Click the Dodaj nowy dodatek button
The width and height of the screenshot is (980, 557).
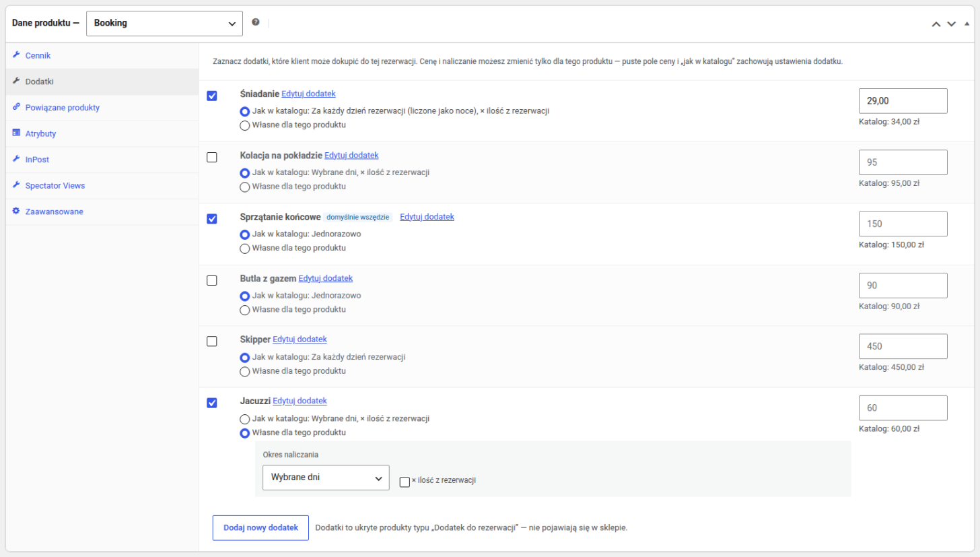(x=260, y=528)
